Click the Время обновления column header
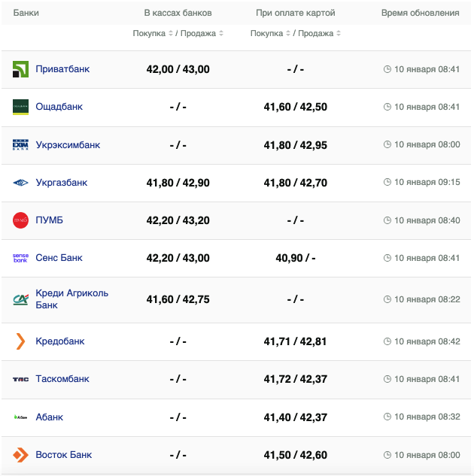474x476 pixels. pos(420,14)
